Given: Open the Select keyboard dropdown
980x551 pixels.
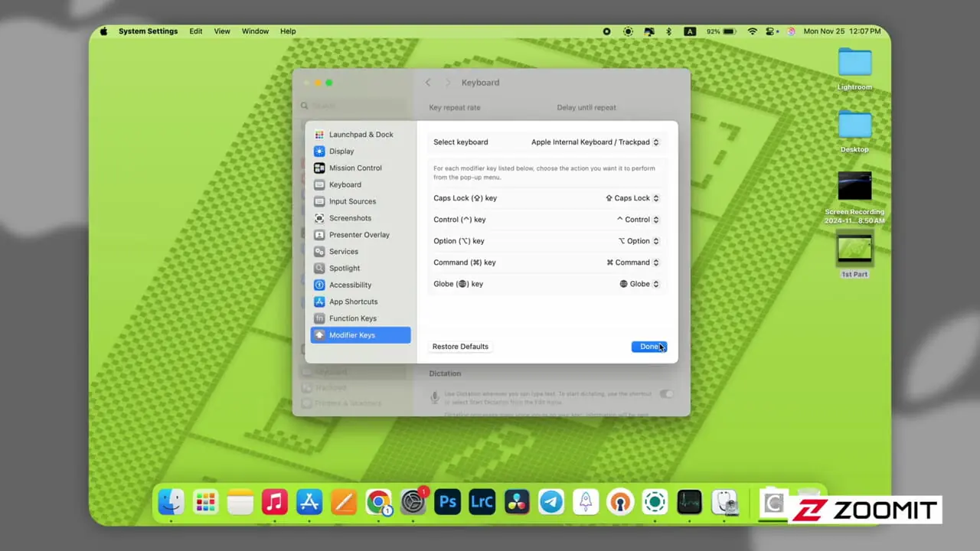Looking at the screenshot, I should point(595,142).
